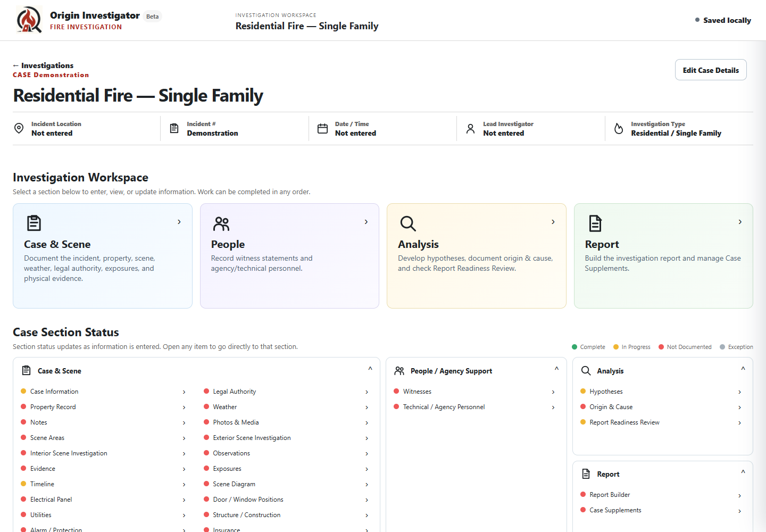Open the Analysis workspace card
766x532 pixels.
[477, 256]
